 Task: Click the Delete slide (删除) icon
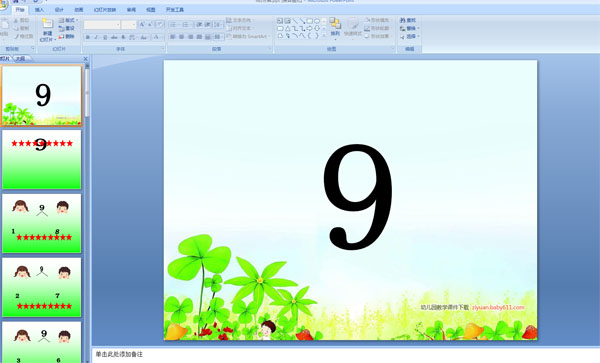click(62, 36)
